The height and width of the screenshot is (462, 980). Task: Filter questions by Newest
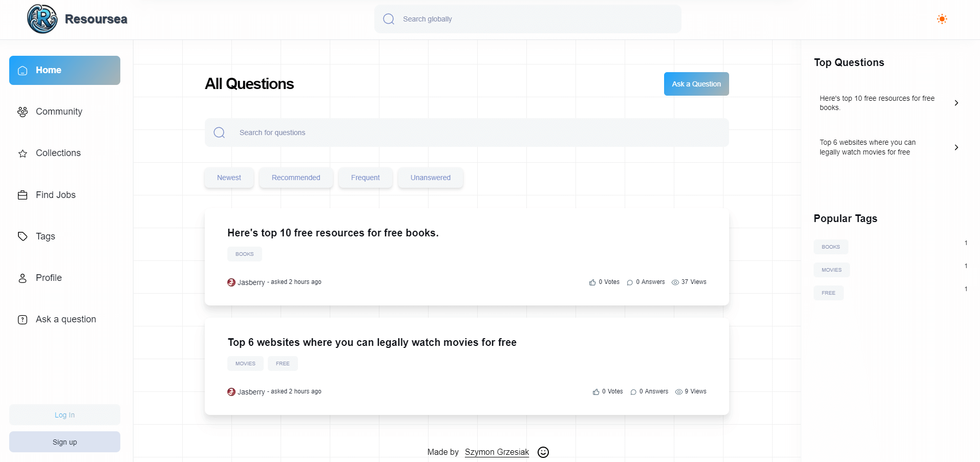click(x=229, y=178)
